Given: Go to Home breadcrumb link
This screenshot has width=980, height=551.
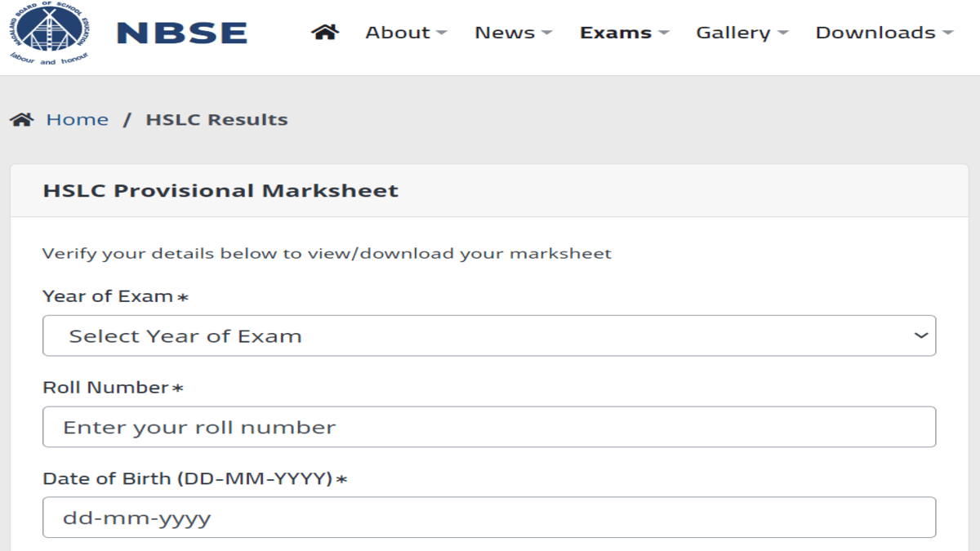Looking at the screenshot, I should click(77, 120).
